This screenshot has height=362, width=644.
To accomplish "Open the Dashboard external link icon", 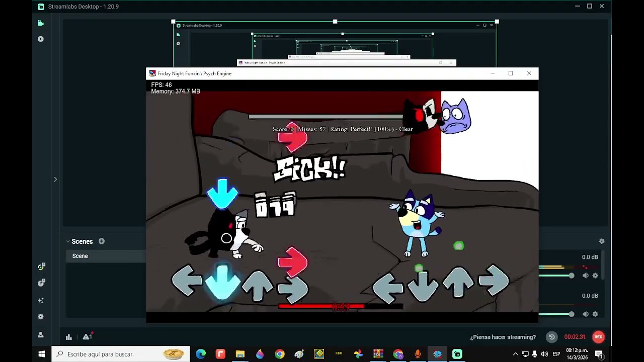I will tap(41, 267).
